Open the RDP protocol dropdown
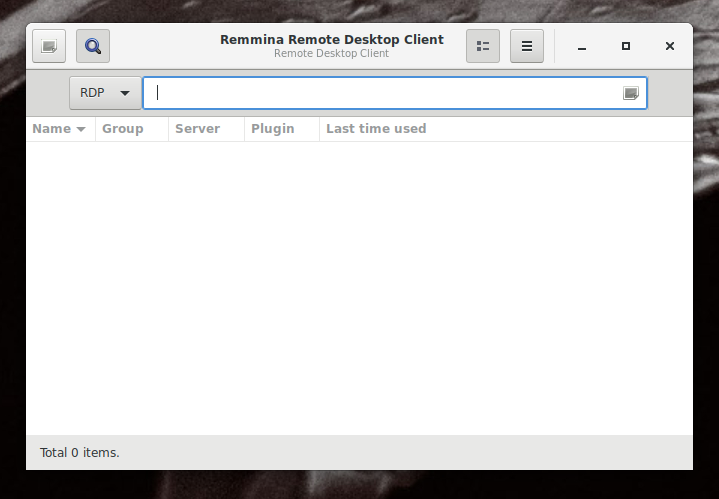 click(x=105, y=93)
